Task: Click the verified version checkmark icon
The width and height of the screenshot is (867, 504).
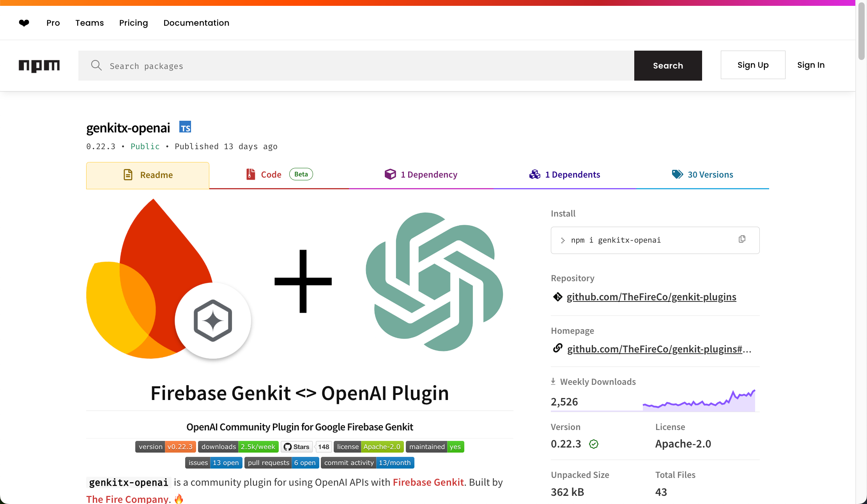Action: (x=594, y=444)
